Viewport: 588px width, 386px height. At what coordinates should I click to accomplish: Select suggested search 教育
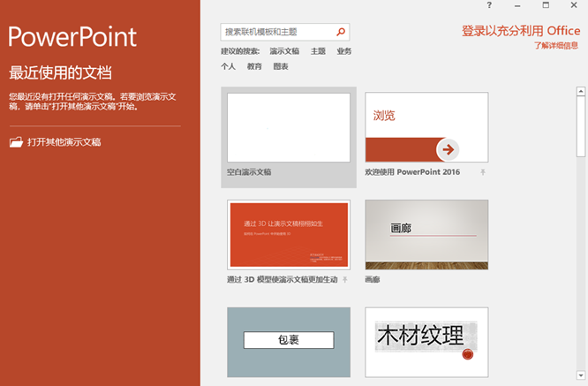pyautogui.click(x=254, y=66)
